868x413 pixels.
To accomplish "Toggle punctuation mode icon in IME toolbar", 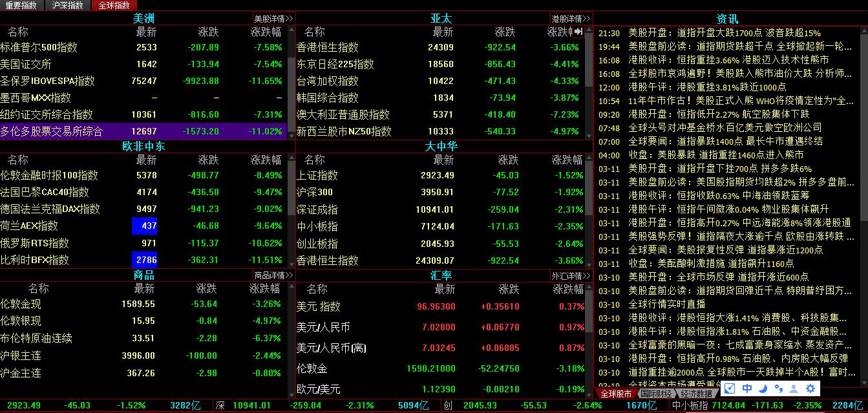I will (x=778, y=388).
